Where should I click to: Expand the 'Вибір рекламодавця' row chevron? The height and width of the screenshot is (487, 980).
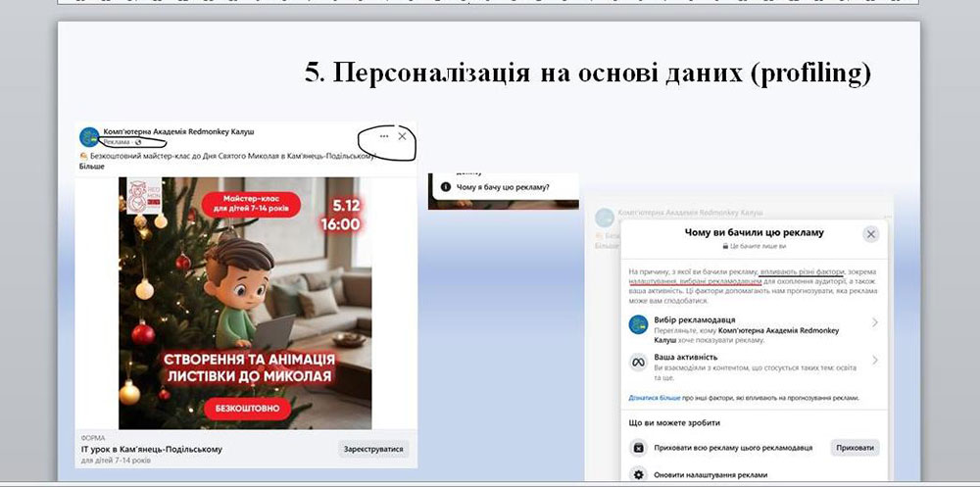point(874,322)
